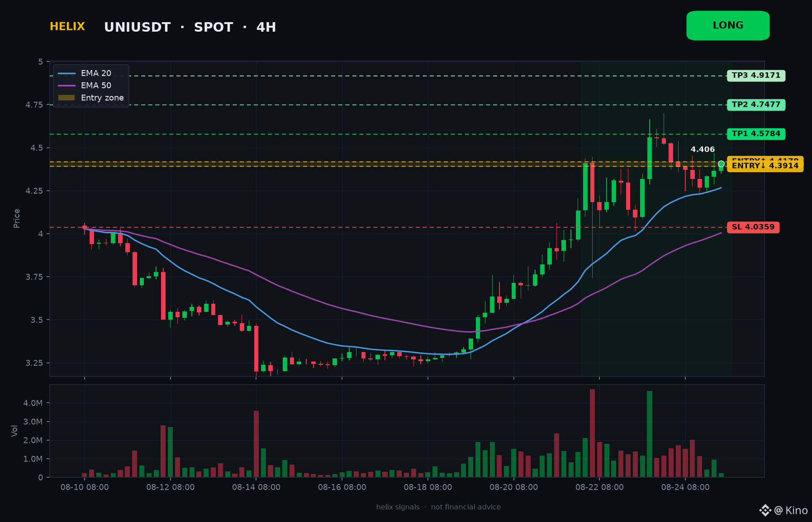Click the Price y-axis title

(x=17, y=218)
